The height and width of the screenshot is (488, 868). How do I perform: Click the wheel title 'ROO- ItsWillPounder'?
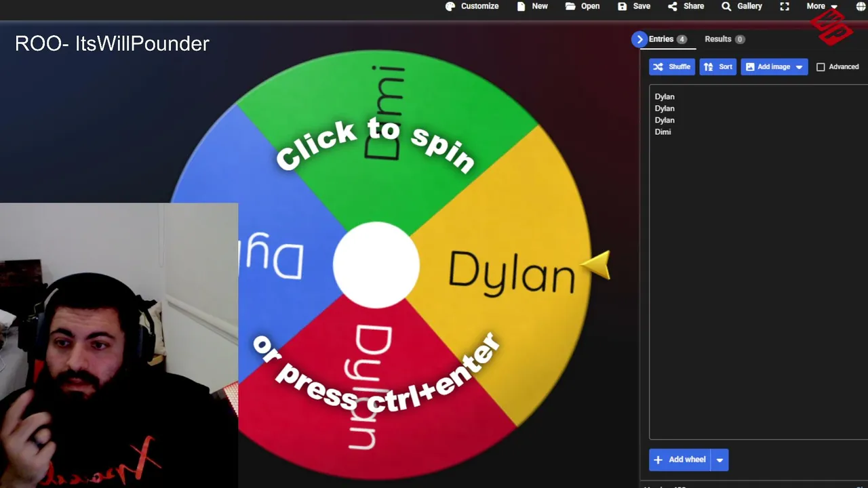(x=112, y=43)
